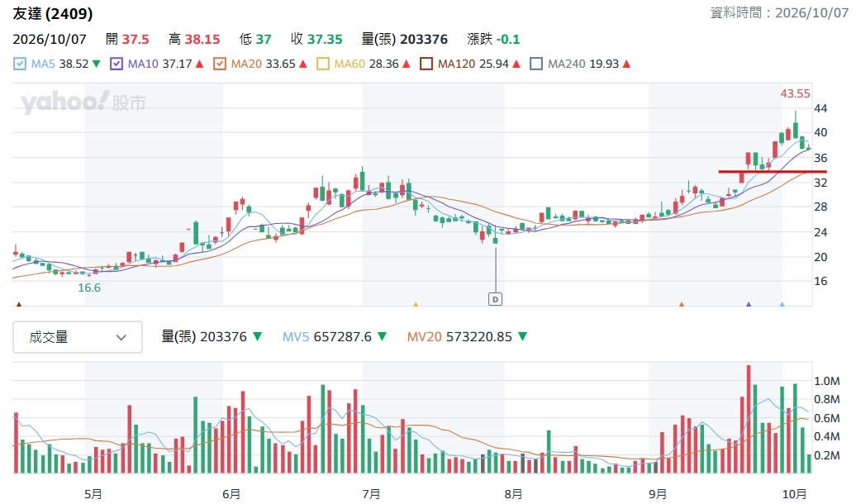Click the 36 price axis label
The image size is (856, 504).
[x=820, y=158]
